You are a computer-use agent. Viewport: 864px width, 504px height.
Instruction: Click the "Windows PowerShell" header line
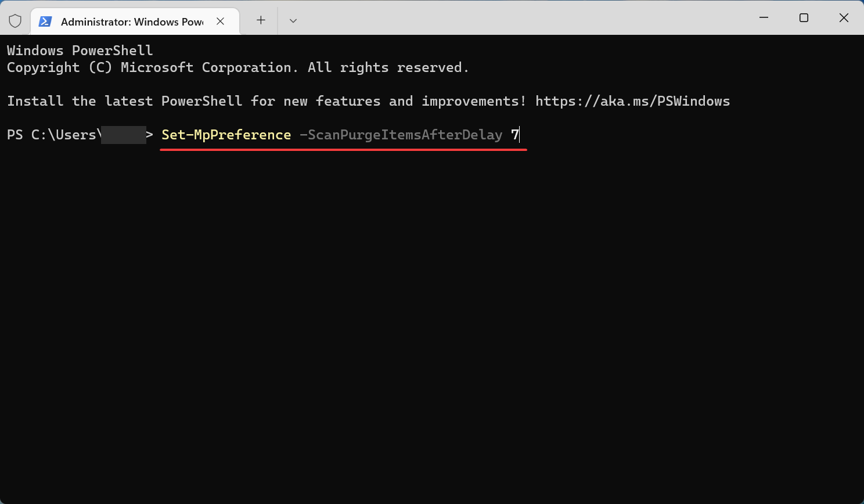[x=80, y=51]
